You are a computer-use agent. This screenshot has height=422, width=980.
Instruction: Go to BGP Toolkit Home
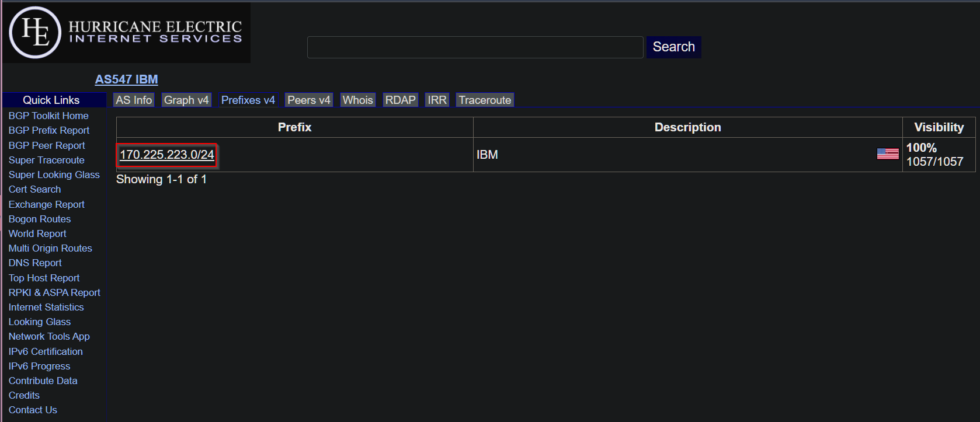pos(48,116)
